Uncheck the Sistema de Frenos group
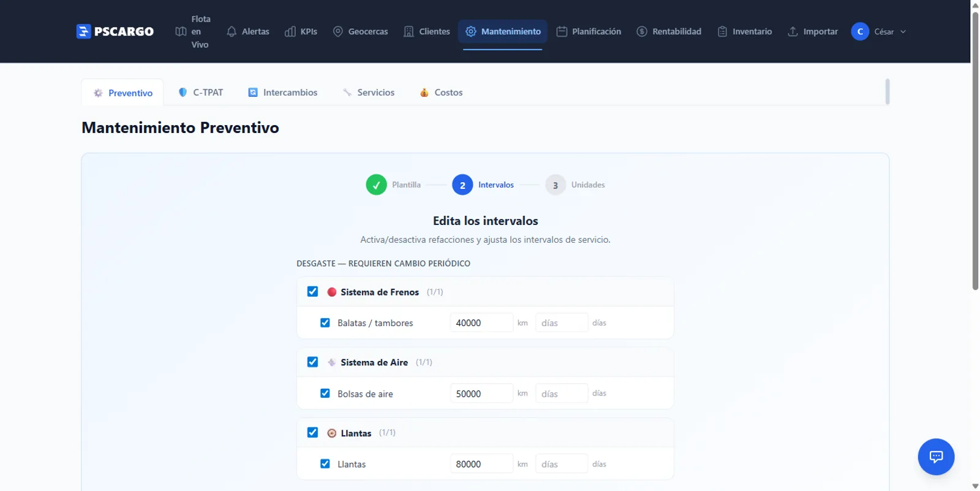This screenshot has height=491, width=980. click(x=312, y=292)
